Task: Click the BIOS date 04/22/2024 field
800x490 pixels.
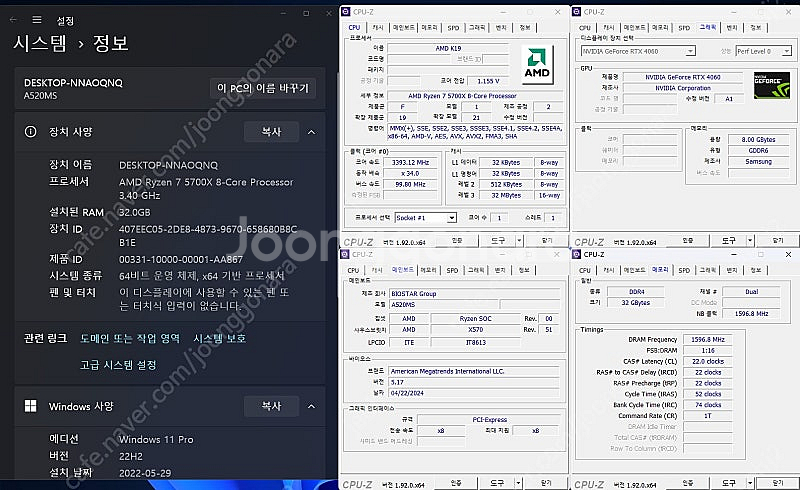Action: pos(474,393)
